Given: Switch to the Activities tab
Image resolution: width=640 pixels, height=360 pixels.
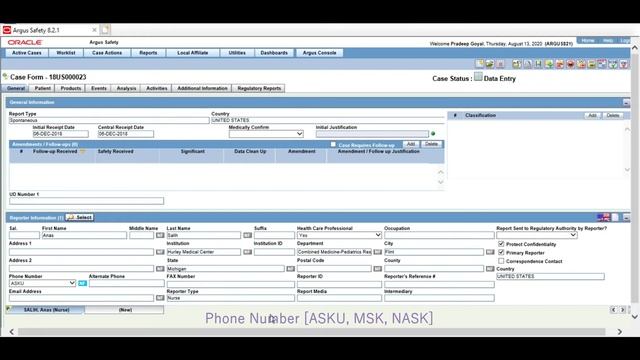Looking at the screenshot, I should pyautogui.click(x=157, y=88).
